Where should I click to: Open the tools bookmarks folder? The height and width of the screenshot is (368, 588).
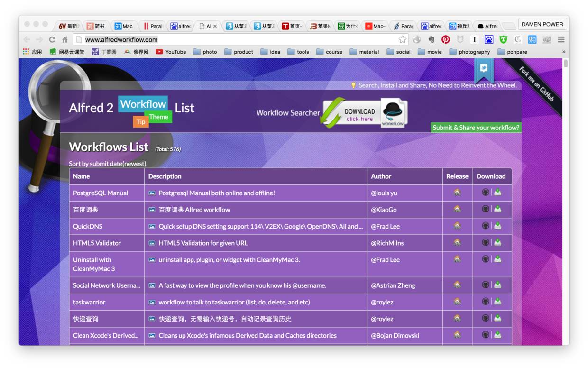coord(298,52)
